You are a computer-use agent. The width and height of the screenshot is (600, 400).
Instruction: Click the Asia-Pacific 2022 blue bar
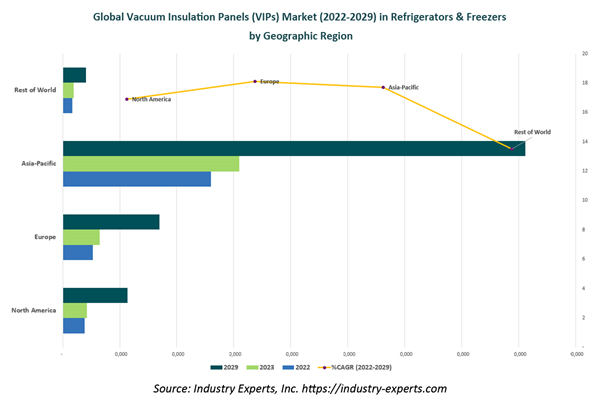137,179
